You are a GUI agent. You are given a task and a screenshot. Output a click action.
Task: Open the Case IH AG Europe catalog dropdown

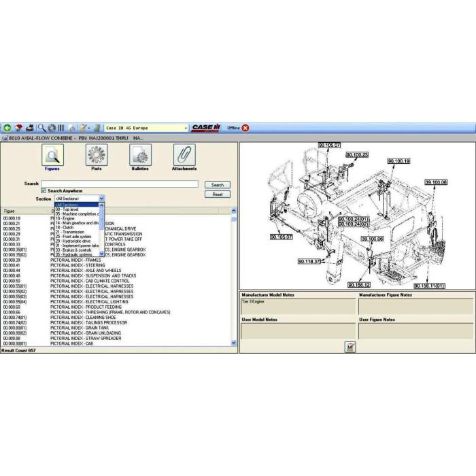[x=186, y=128]
